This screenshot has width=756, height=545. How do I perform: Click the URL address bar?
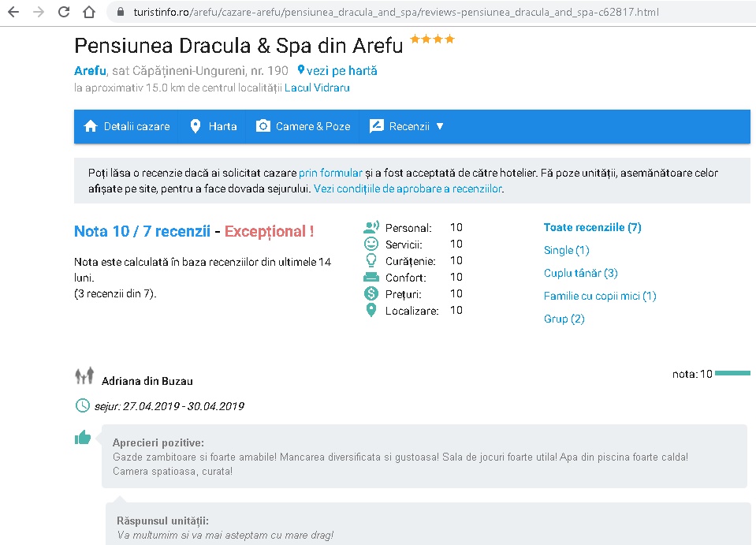pyautogui.click(x=394, y=13)
